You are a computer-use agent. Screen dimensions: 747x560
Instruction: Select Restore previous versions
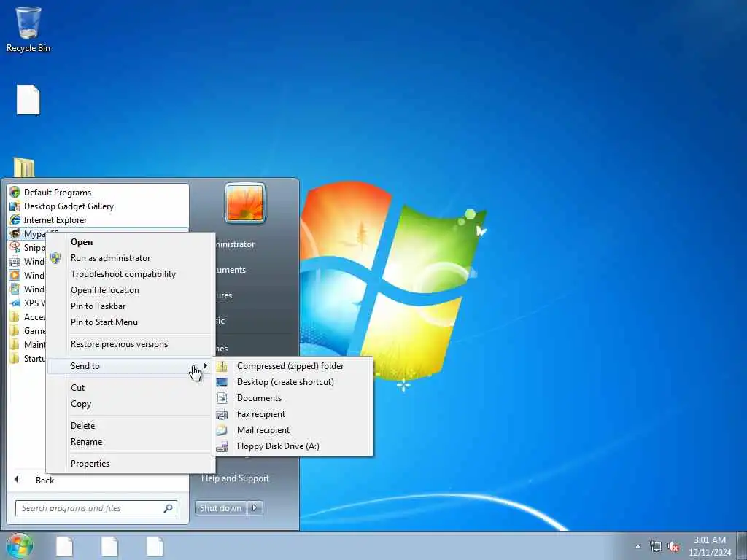(119, 344)
